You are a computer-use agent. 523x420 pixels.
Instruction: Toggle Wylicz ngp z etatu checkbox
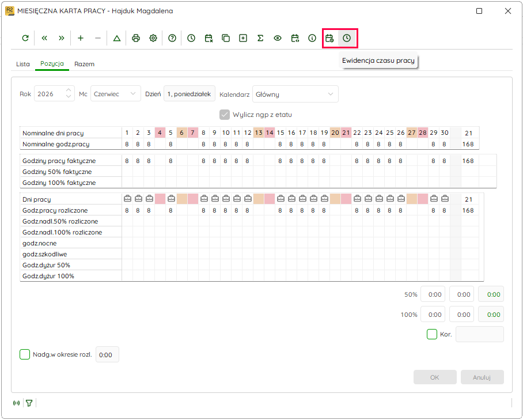point(225,115)
